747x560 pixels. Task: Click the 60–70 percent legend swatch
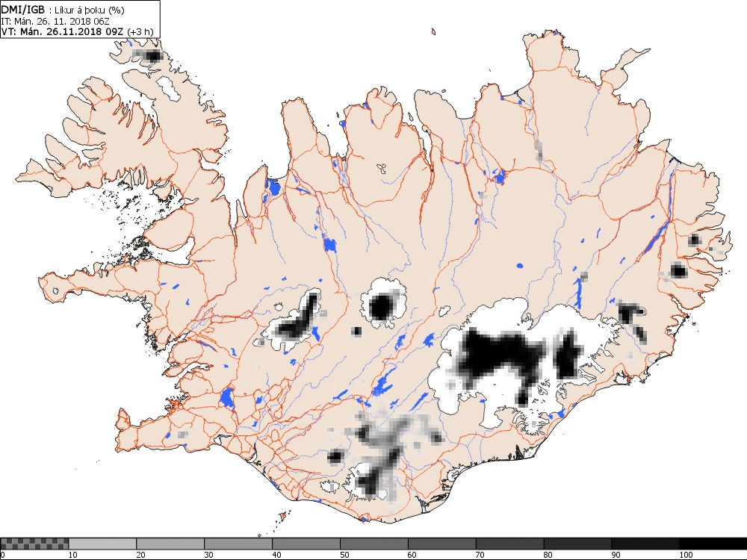(442, 544)
